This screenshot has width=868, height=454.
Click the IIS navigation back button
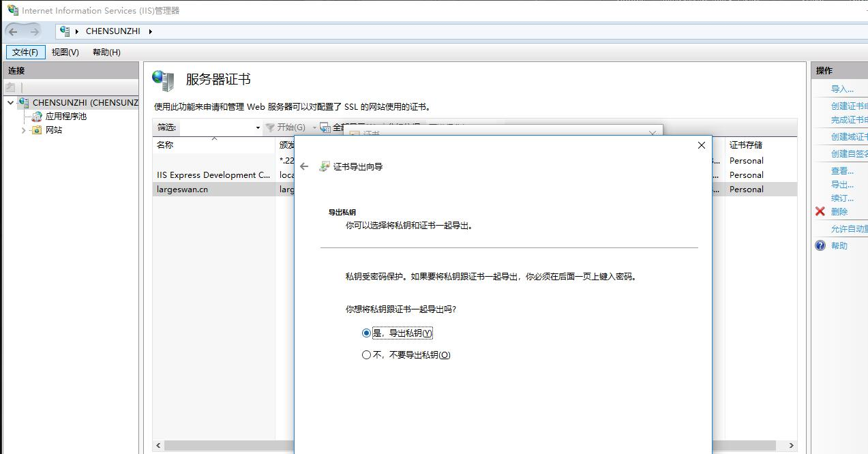pos(13,31)
